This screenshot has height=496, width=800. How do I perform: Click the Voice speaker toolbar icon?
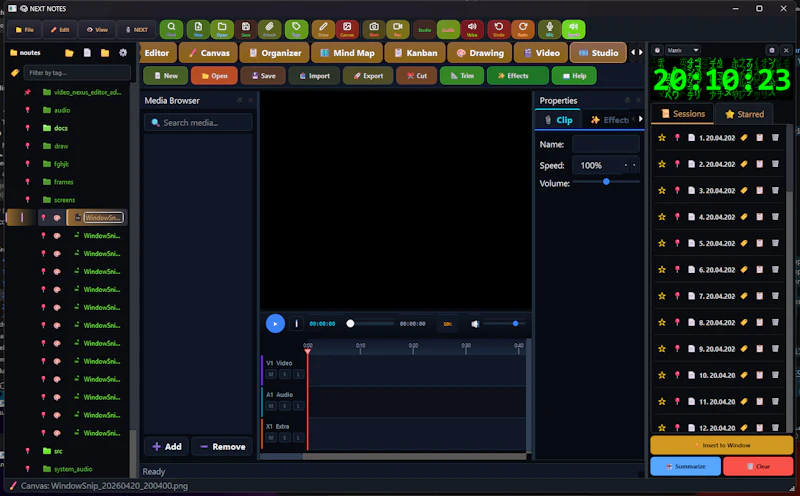pos(472,29)
